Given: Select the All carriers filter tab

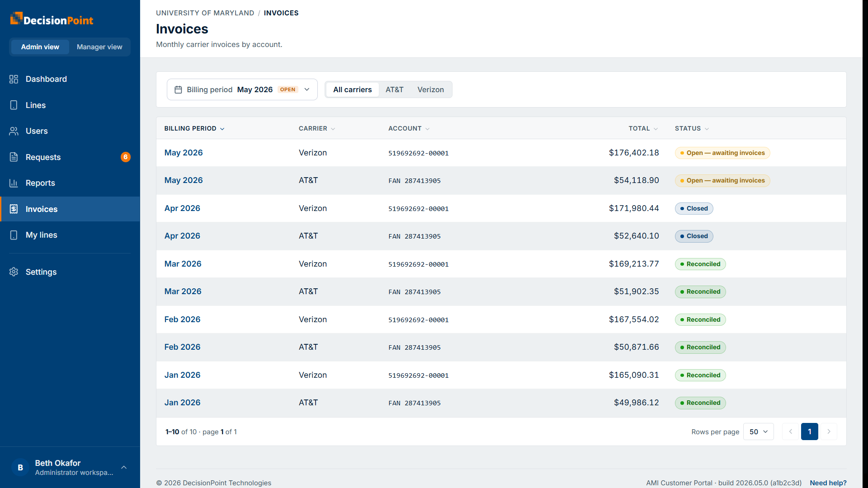Looking at the screenshot, I should click(353, 89).
